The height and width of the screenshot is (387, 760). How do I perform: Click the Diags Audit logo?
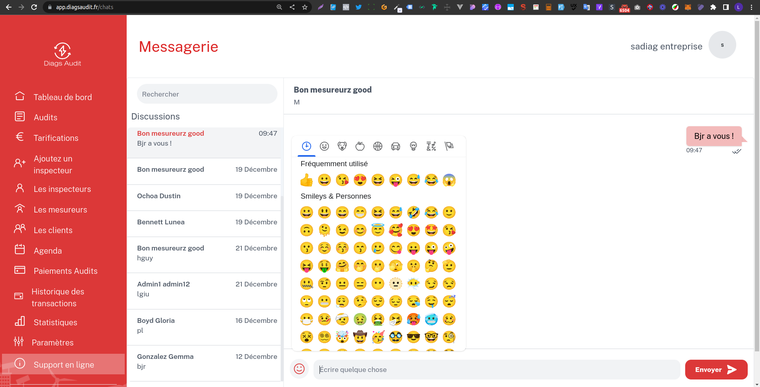62,54
